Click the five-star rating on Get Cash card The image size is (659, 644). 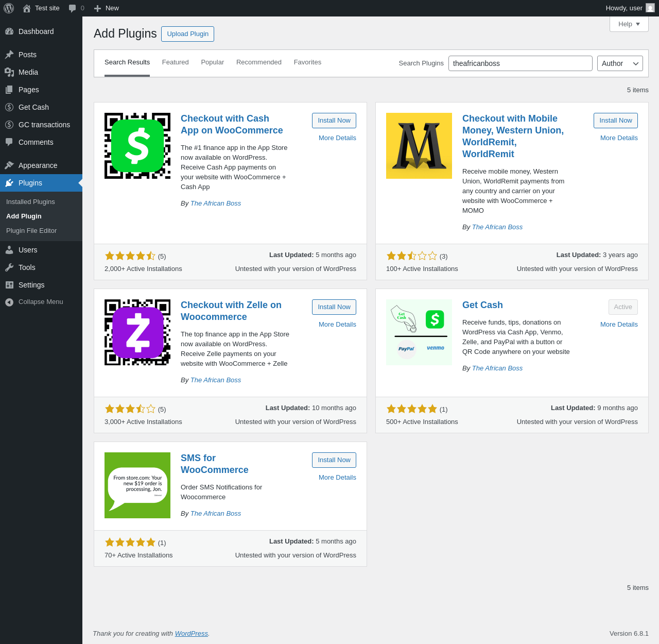412,409
